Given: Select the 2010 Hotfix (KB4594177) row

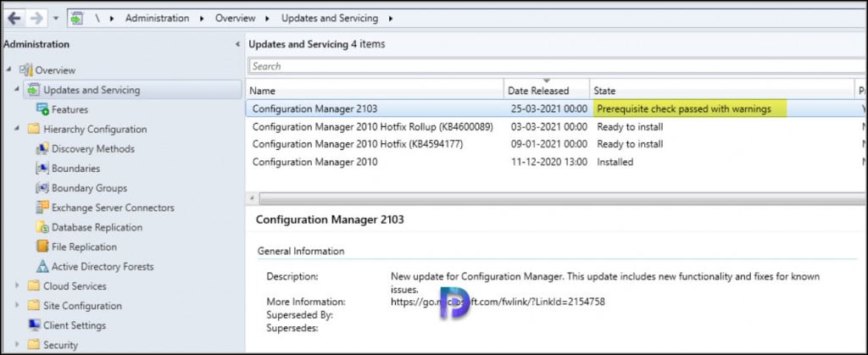Looking at the screenshot, I should [556, 144].
